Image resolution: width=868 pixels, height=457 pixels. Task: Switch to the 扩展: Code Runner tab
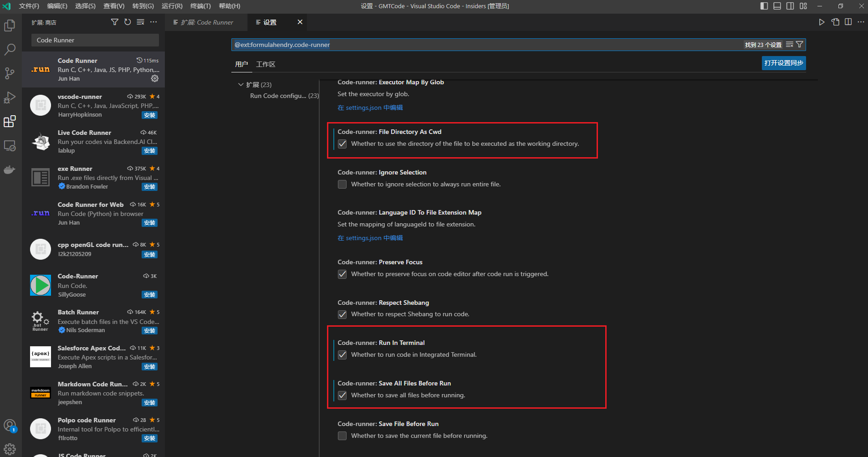(x=206, y=22)
